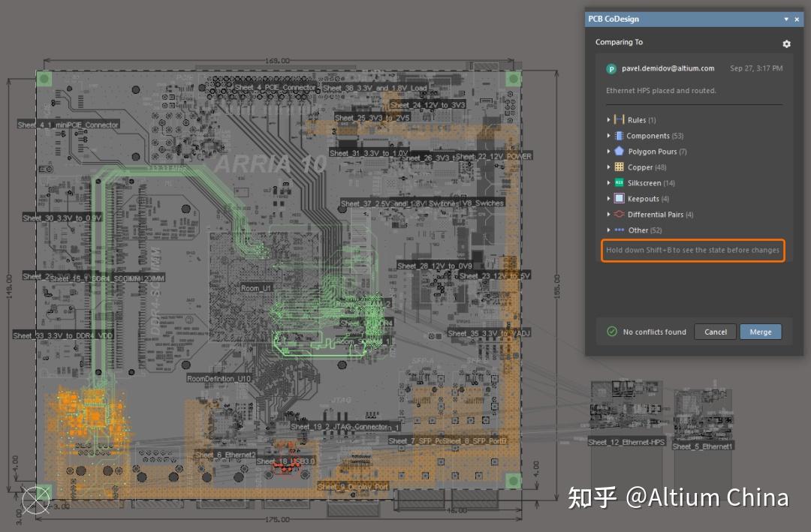This screenshot has width=811, height=532.
Task: Expand the Rules change group
Action: point(608,119)
